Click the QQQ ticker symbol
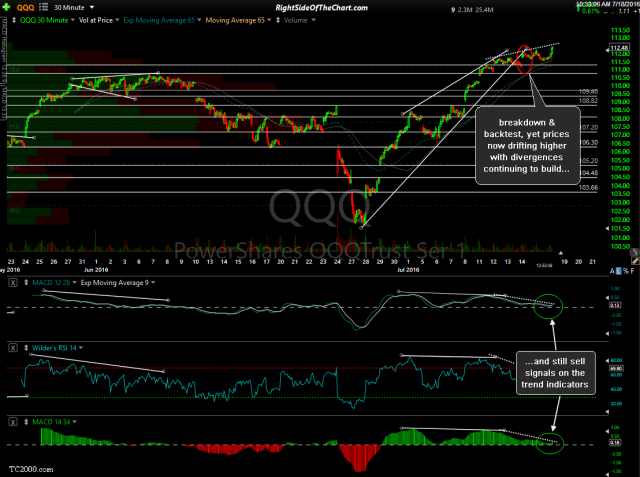This screenshot has height=477, width=640. pyautogui.click(x=26, y=7)
